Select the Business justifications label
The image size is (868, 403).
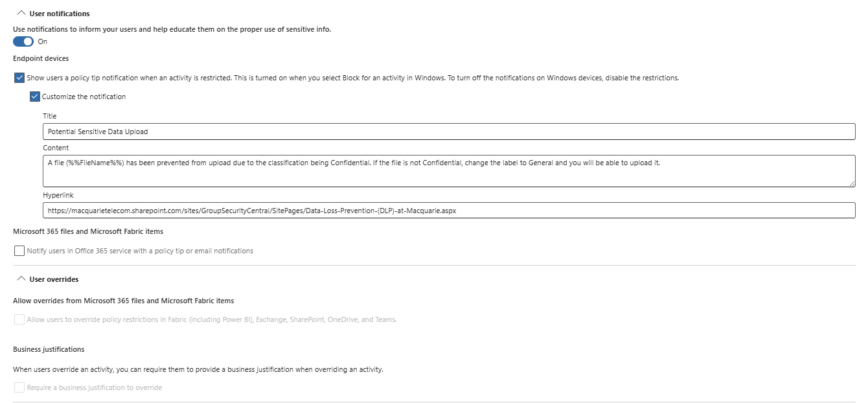click(49, 349)
